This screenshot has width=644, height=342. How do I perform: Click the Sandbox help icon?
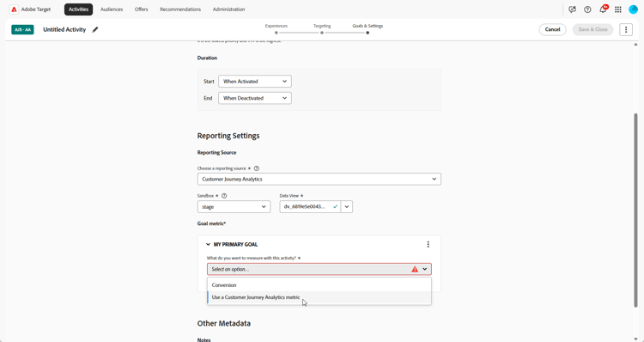224,196
